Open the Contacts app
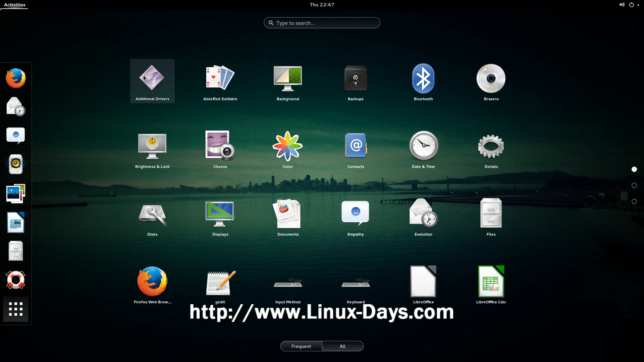Screen dimensions: 644x362 click(356, 149)
